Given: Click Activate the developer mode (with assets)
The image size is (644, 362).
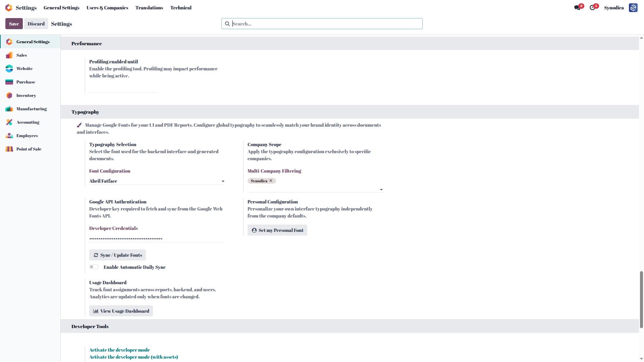Looking at the screenshot, I should point(133,357).
